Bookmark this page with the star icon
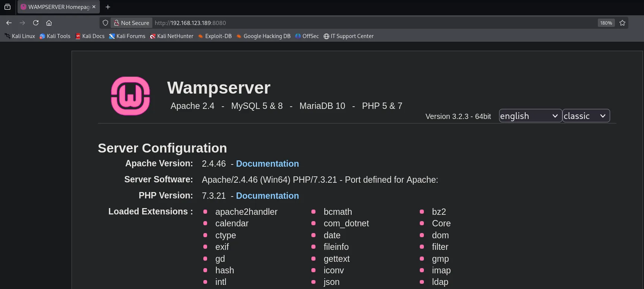This screenshot has width=644, height=289. 622,23
